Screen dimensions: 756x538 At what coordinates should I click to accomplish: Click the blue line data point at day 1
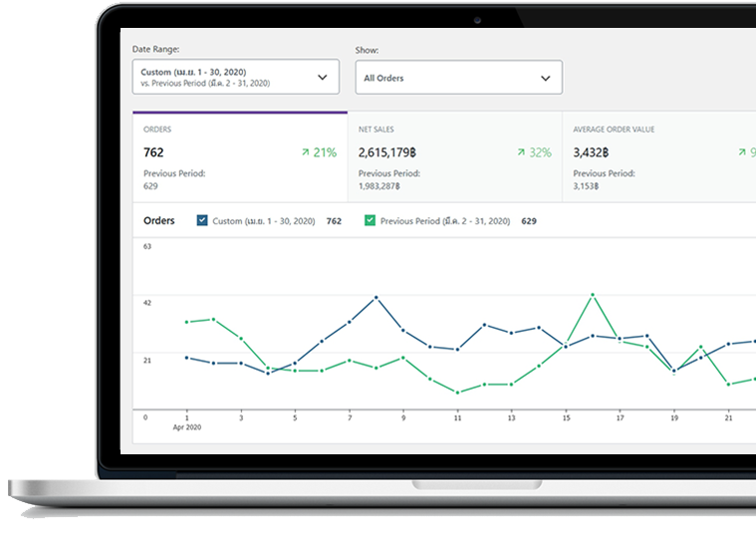pyautogui.click(x=186, y=357)
